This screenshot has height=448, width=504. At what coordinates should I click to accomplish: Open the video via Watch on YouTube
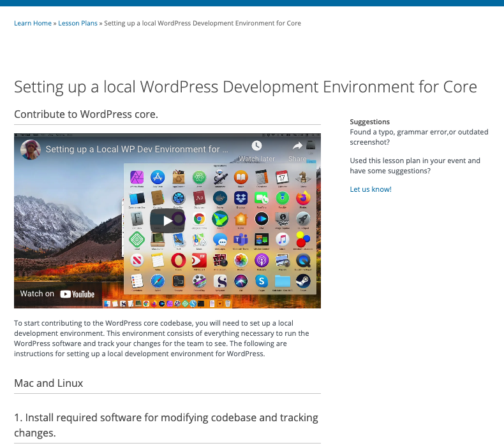[57, 294]
